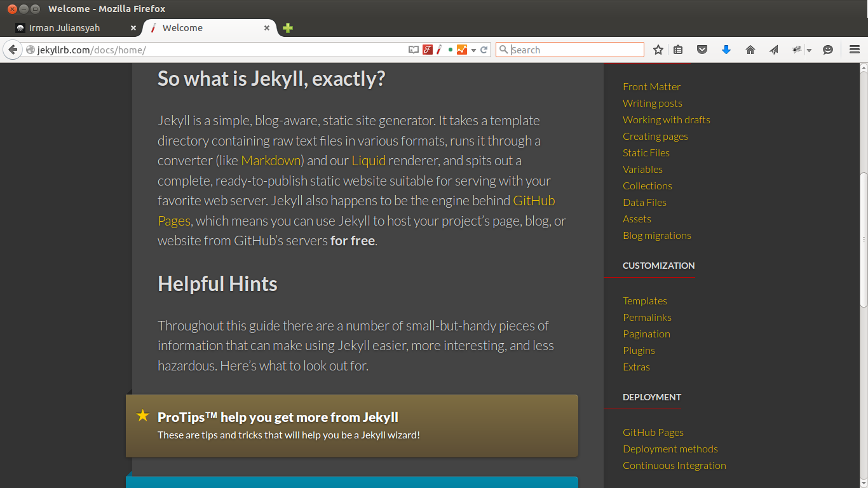The height and width of the screenshot is (488, 868).
Task: Select the Welcome tab
Action: pos(210,28)
